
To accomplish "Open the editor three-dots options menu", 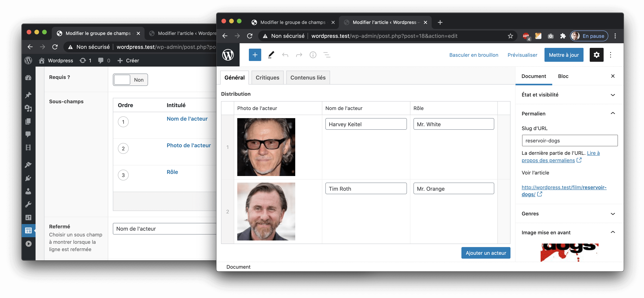I will click(x=611, y=55).
